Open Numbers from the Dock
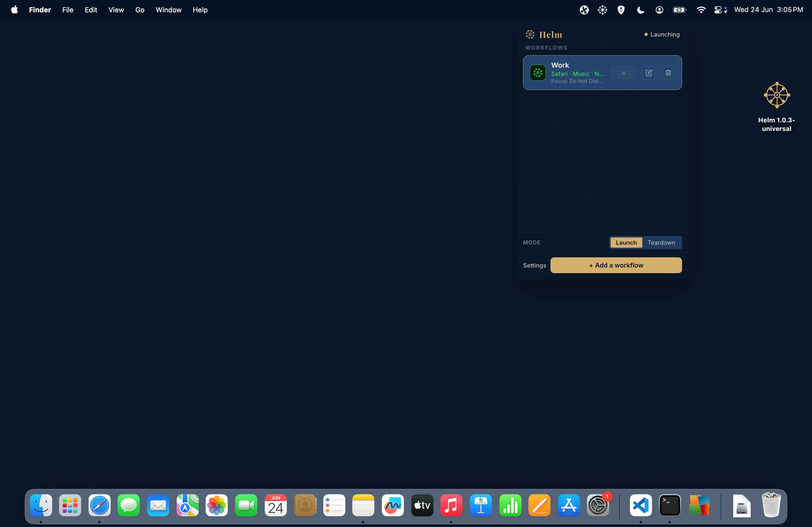 pos(510,505)
